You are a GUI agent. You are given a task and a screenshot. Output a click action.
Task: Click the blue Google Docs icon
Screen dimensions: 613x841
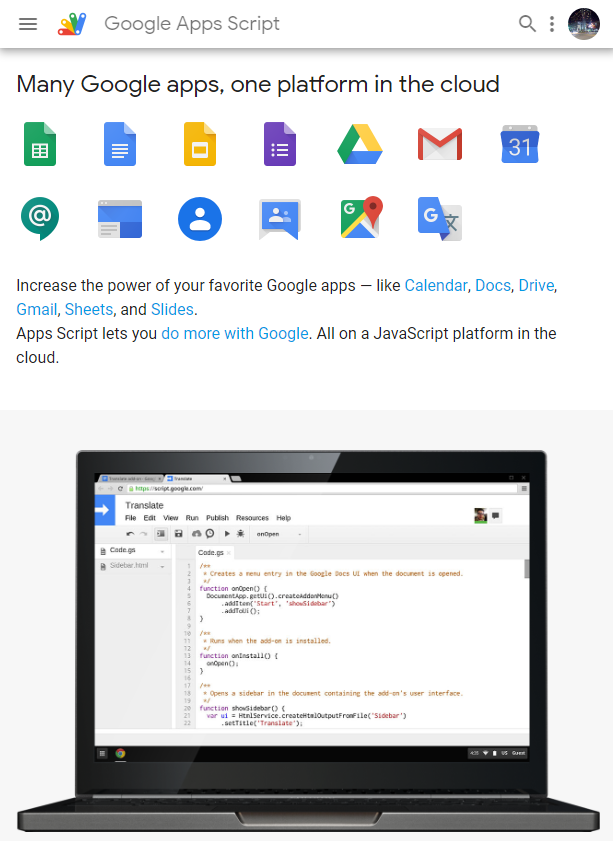(x=120, y=144)
